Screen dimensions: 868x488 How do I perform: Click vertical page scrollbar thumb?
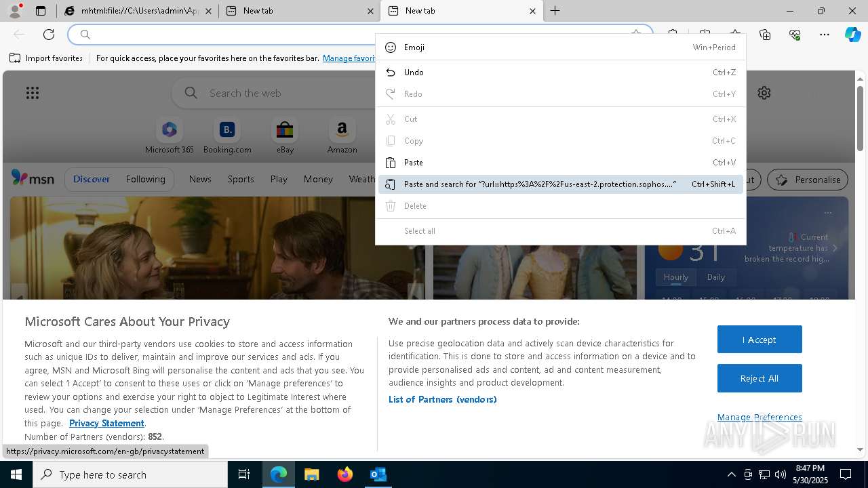coord(860,119)
